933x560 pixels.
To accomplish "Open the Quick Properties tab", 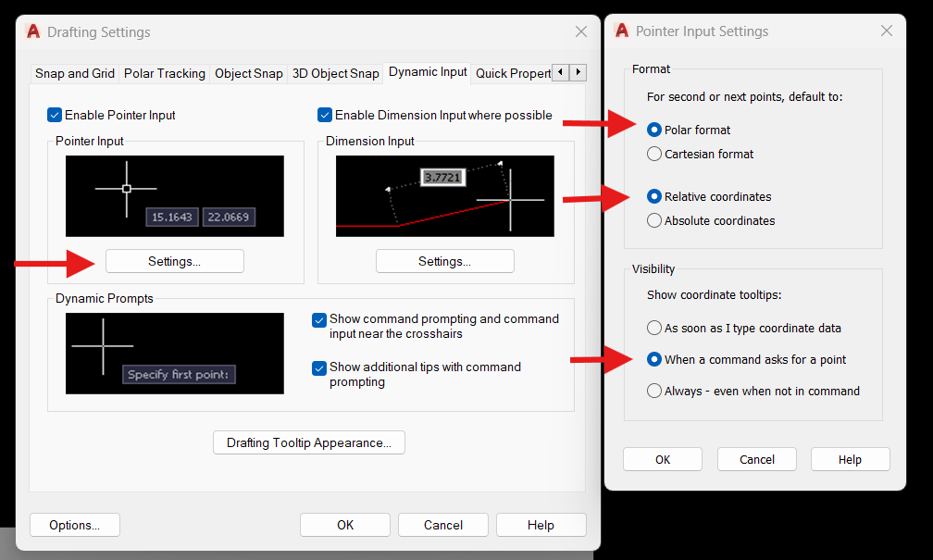I will tap(513, 73).
